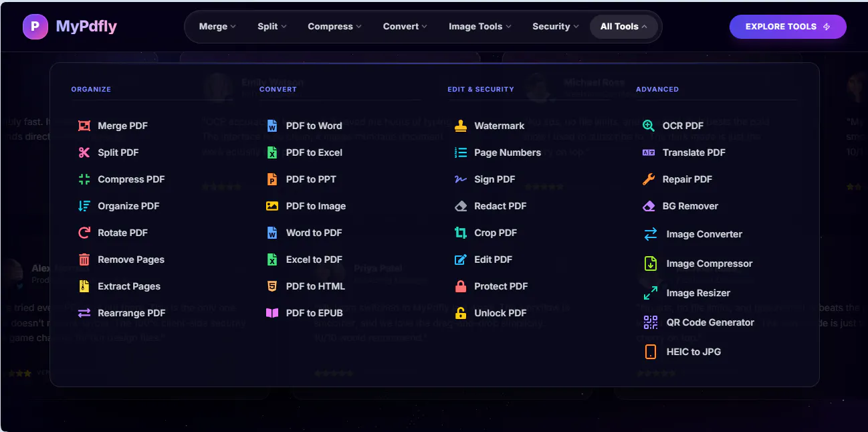Image resolution: width=868 pixels, height=432 pixels.
Task: Click the Edit PDF pencil icon
Action: 461,259
